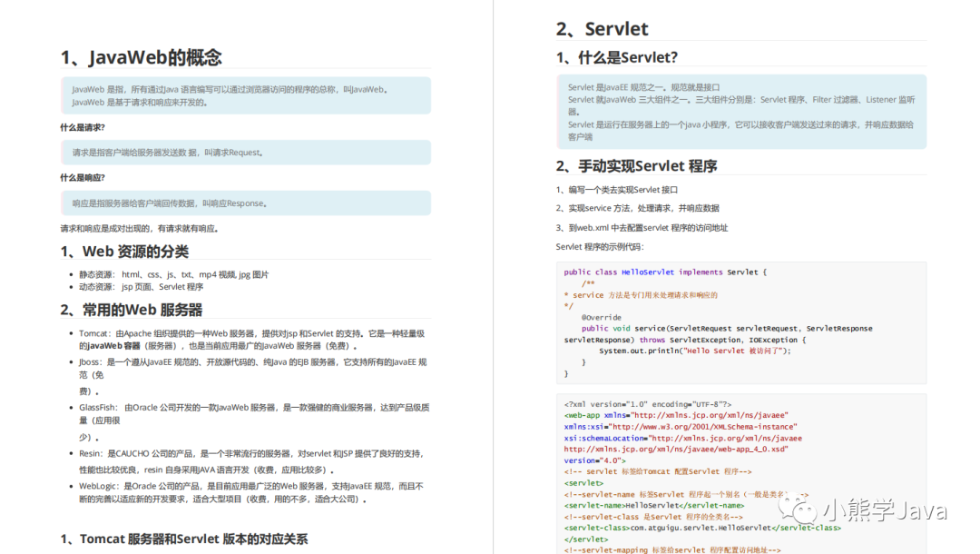Viewport: 980px width, 554px height.
Task: Click the heading "1、Tomcat 服务器和Servlet 版本的对应关系"
Action: (183, 539)
